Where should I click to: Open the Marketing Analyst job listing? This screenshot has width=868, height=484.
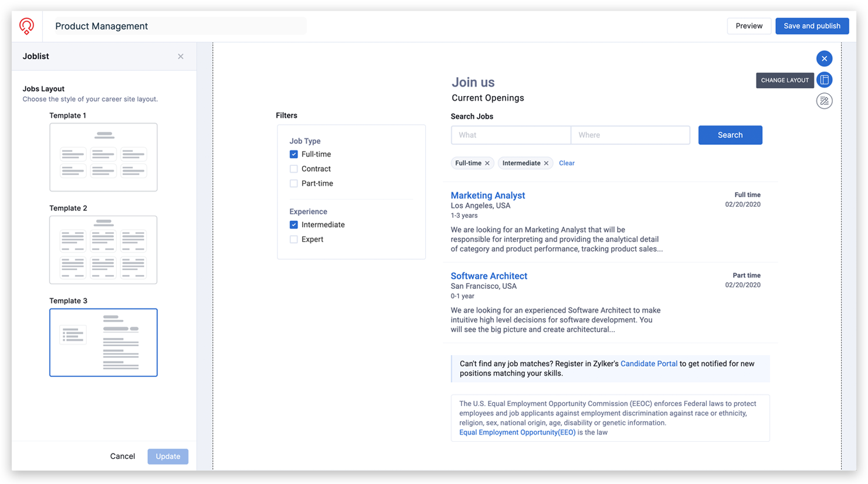[x=487, y=196]
